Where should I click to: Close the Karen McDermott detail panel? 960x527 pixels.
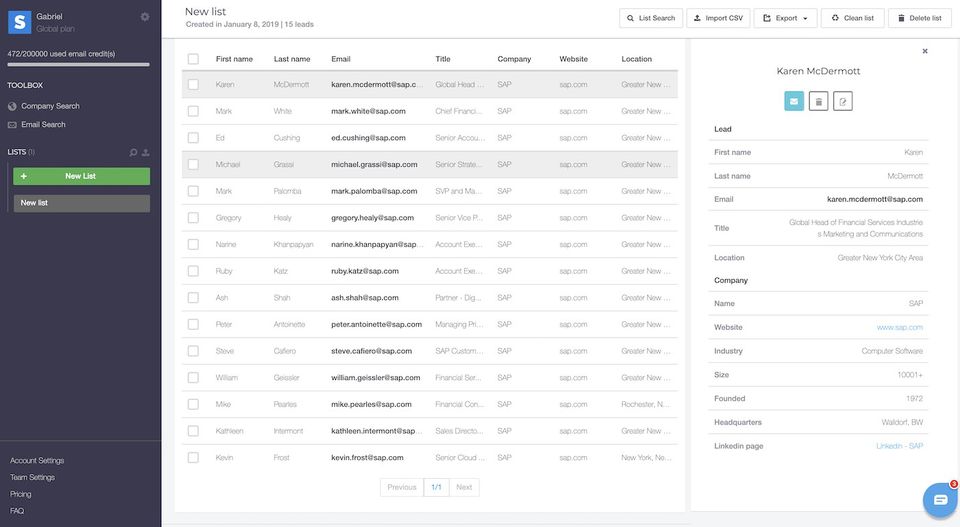point(924,51)
